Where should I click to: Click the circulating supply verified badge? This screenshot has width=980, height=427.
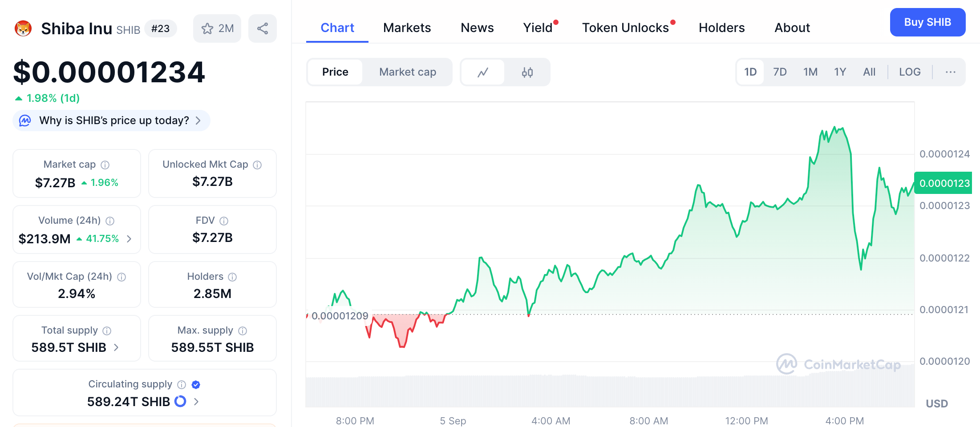[x=196, y=385]
